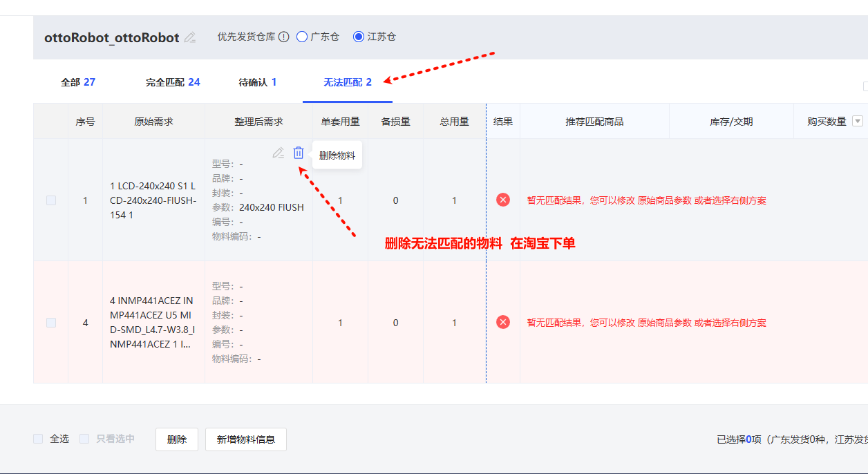Click the 新增物料信息 button

point(245,439)
